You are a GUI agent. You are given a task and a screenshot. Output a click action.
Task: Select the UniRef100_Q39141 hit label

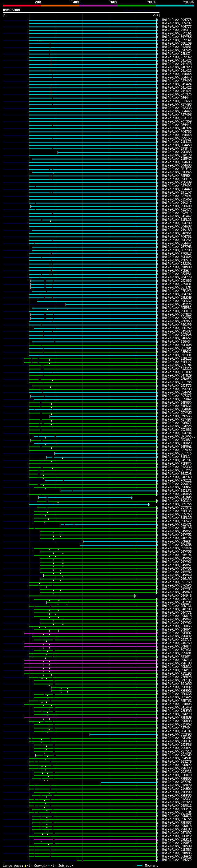[x=177, y=40]
